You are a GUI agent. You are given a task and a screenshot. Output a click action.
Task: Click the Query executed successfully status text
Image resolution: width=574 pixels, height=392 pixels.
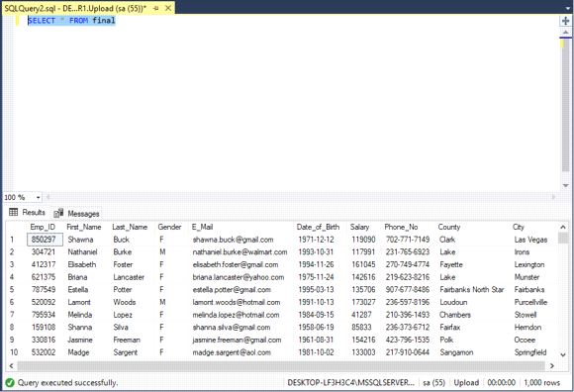click(x=67, y=383)
